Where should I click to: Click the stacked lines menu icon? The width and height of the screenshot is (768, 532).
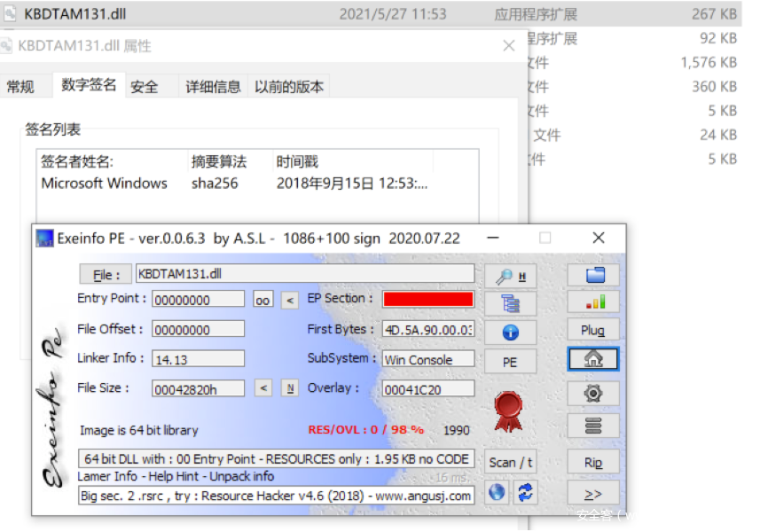pos(594,426)
